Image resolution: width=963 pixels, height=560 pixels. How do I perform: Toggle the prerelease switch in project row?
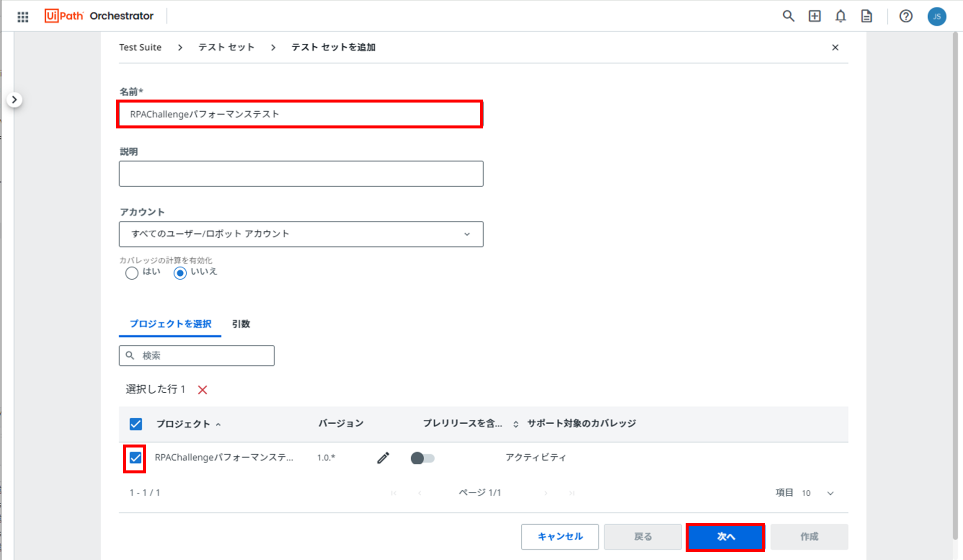[422, 458]
